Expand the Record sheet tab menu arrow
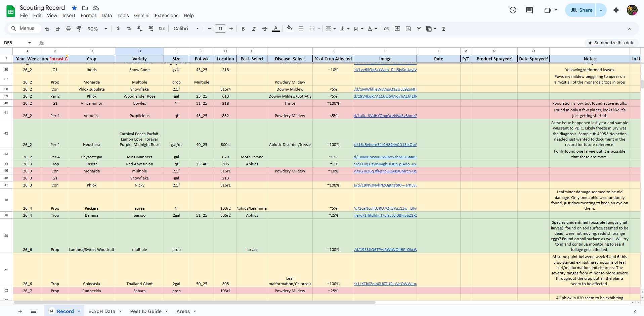 pyautogui.click(x=79, y=311)
